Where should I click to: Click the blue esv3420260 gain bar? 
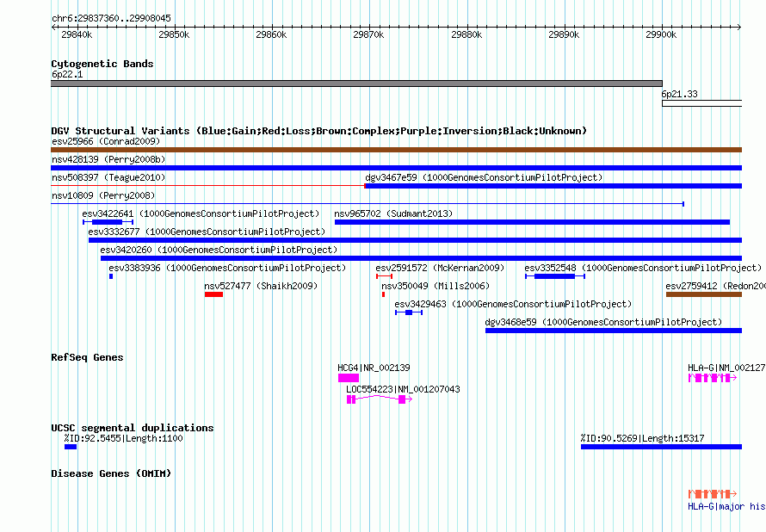[421, 258]
